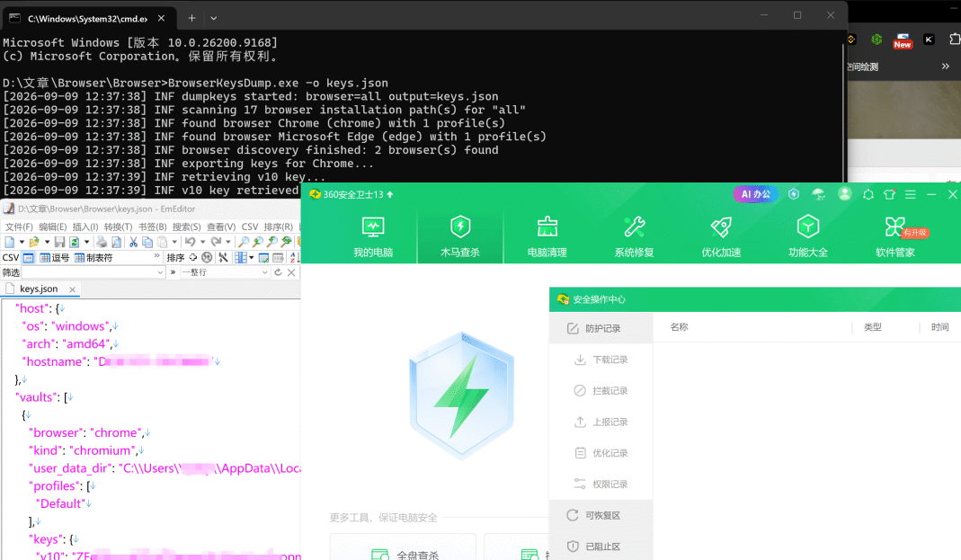Click EmEditor Save floppy icon

pos(59,242)
